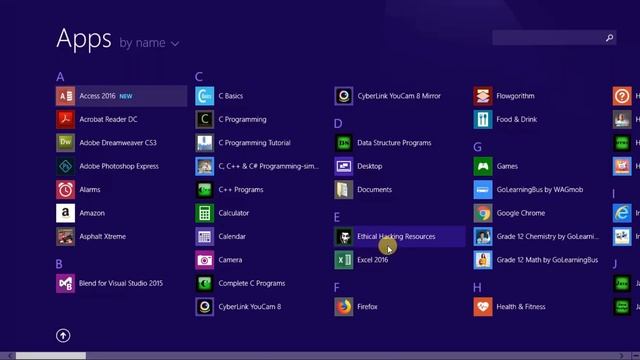Open the C Basics app icon

[x=204, y=96]
